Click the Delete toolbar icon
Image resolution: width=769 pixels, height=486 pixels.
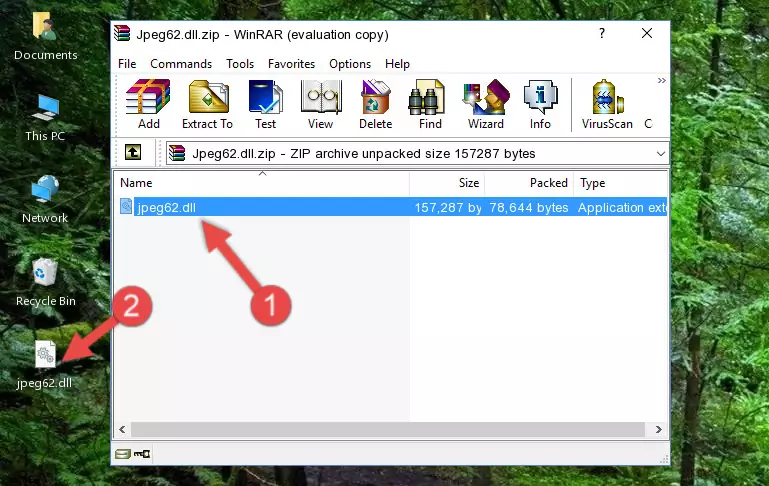click(375, 104)
